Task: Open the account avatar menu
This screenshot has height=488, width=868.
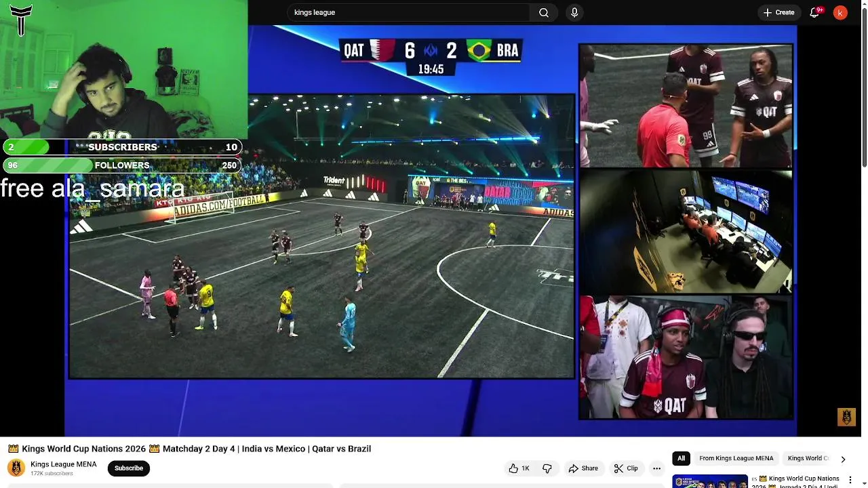Action: pyautogui.click(x=840, y=12)
